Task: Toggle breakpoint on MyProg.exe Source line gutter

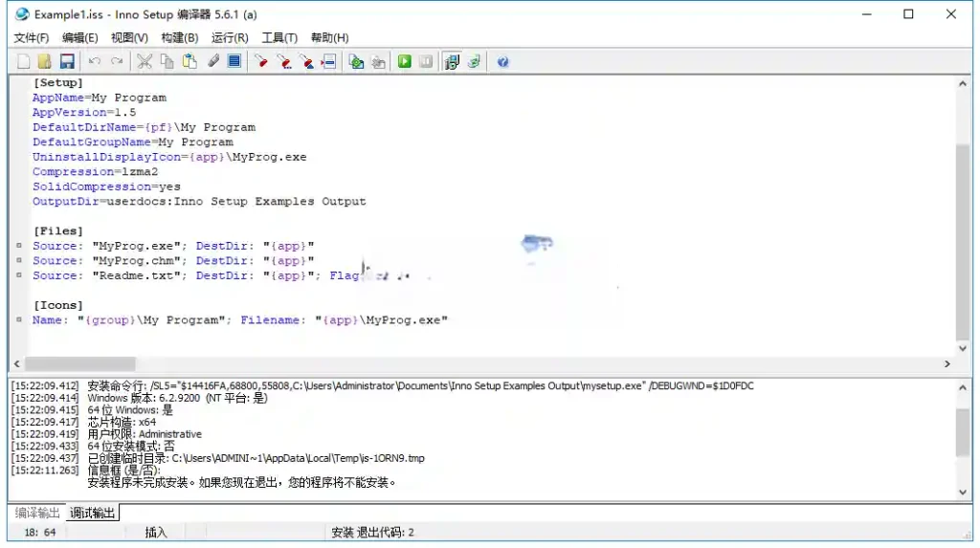Action: pos(19,246)
